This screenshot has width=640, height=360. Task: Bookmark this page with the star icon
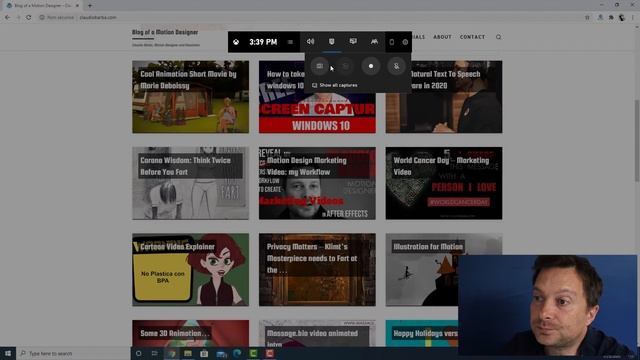pos(587,18)
